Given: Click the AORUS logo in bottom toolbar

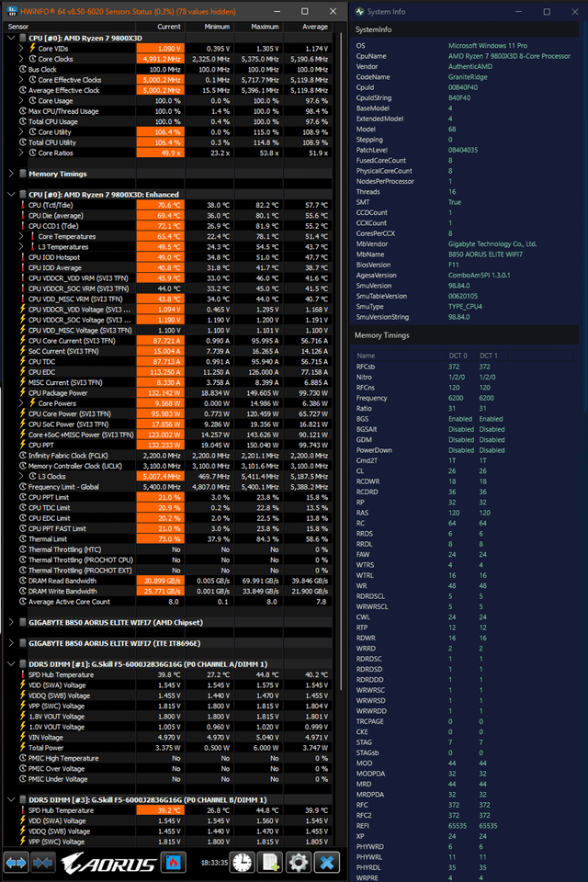Looking at the screenshot, I should click(108, 864).
